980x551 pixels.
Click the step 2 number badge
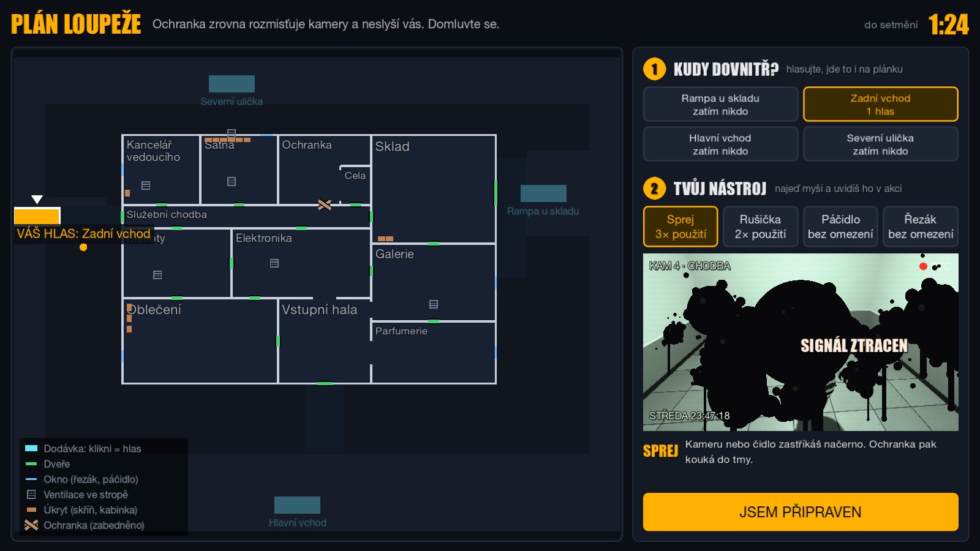[x=654, y=189]
